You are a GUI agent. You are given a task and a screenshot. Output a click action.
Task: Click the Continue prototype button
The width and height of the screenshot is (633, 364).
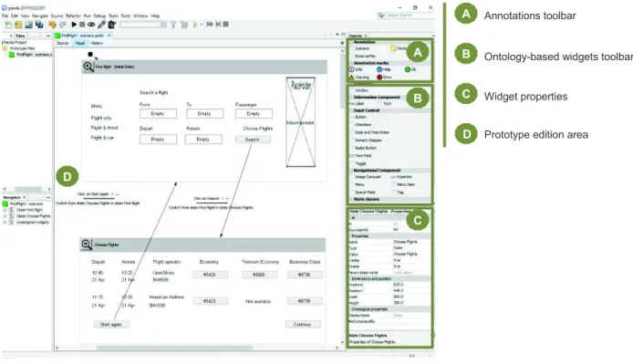303,325
